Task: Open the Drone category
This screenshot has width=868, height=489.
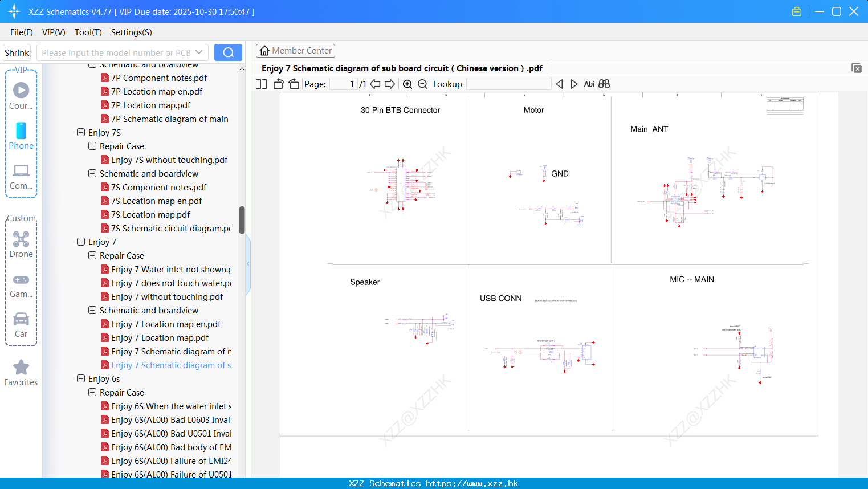Action: point(21,244)
